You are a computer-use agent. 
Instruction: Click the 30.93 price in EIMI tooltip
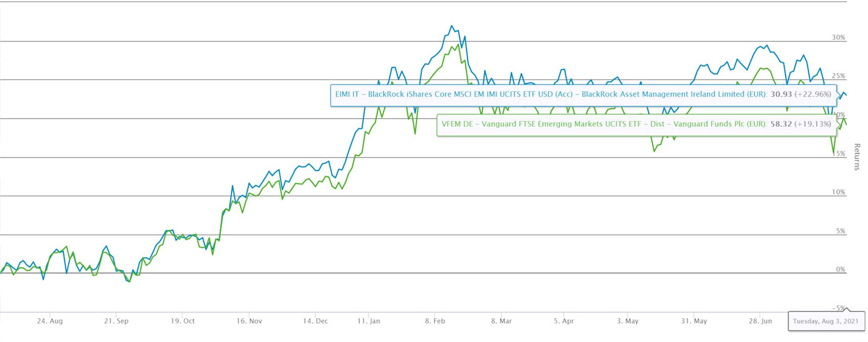click(x=781, y=95)
